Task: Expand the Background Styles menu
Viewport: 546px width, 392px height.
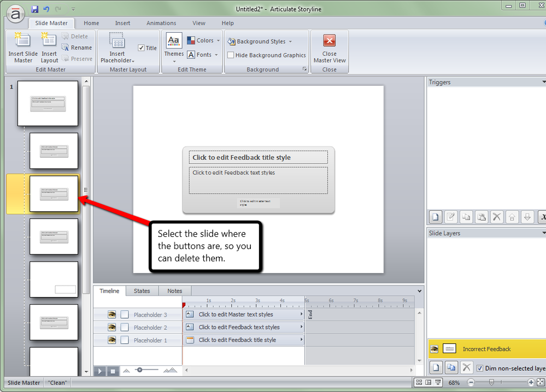Action: pyautogui.click(x=260, y=41)
